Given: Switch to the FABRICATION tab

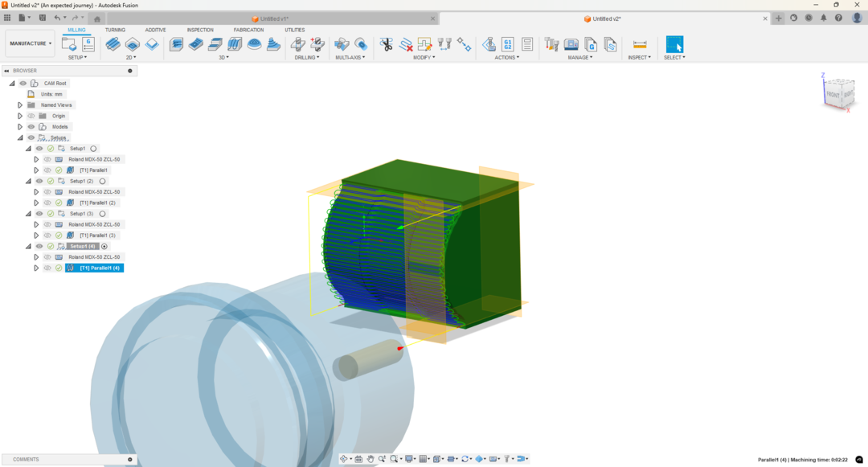Looking at the screenshot, I should pyautogui.click(x=248, y=30).
